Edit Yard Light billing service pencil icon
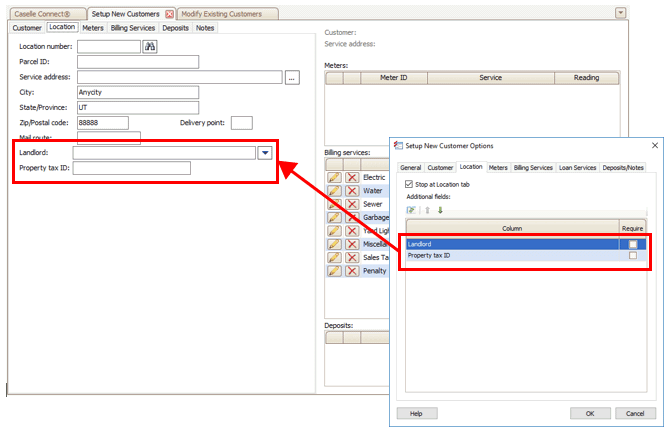The image size is (670, 432). tap(334, 231)
